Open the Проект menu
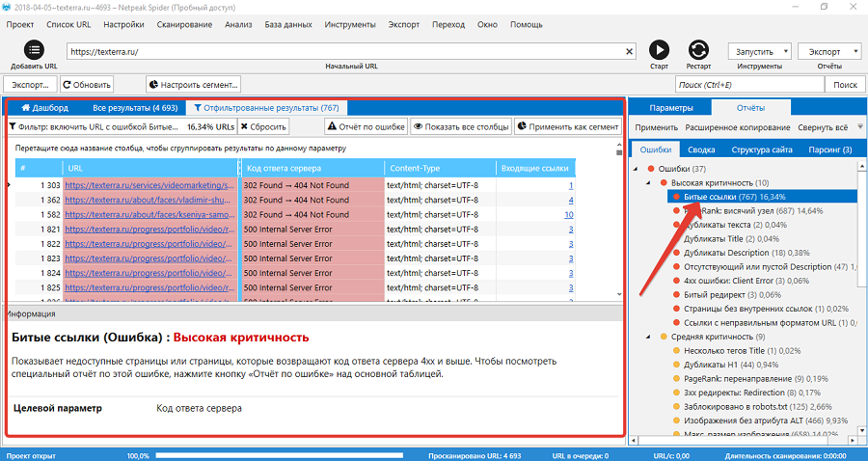The image size is (868, 461). tap(20, 24)
